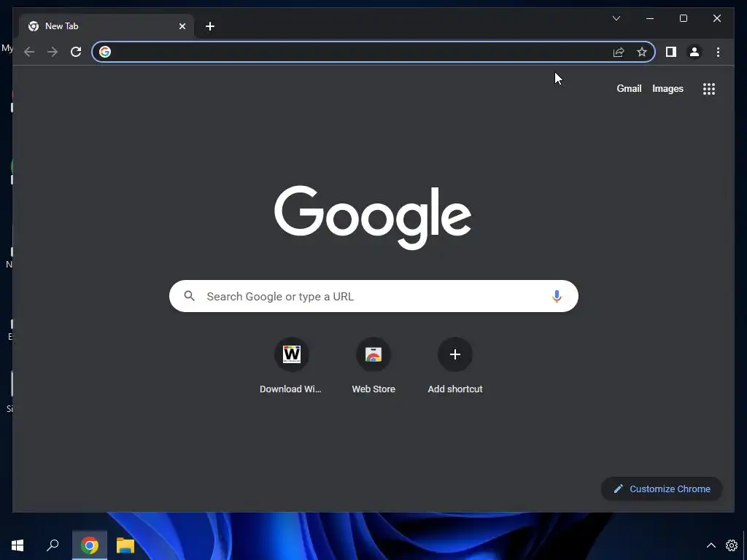Screen dimensions: 747x560
Task: Open Images link
Action: pos(667,88)
